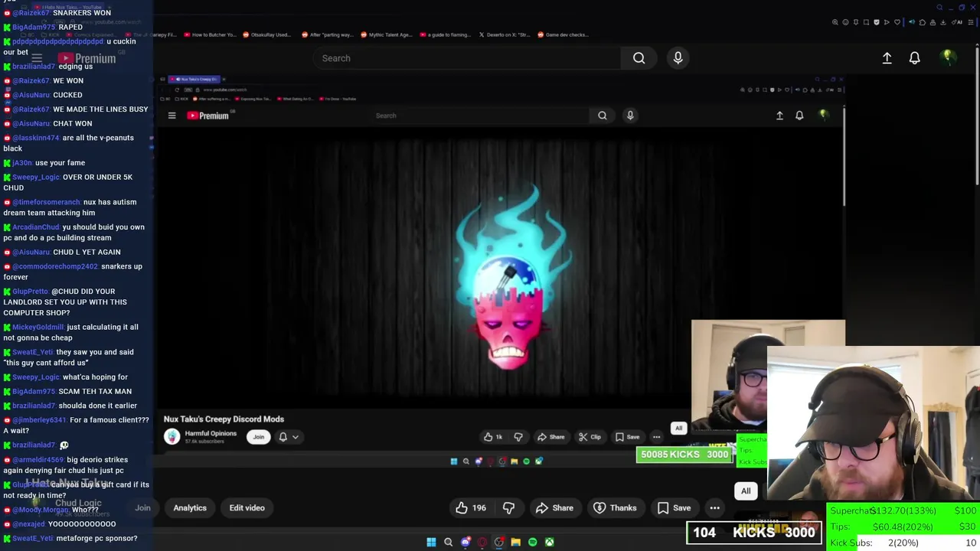Open the notifications bell in top bar
980x551 pixels.
(x=914, y=58)
